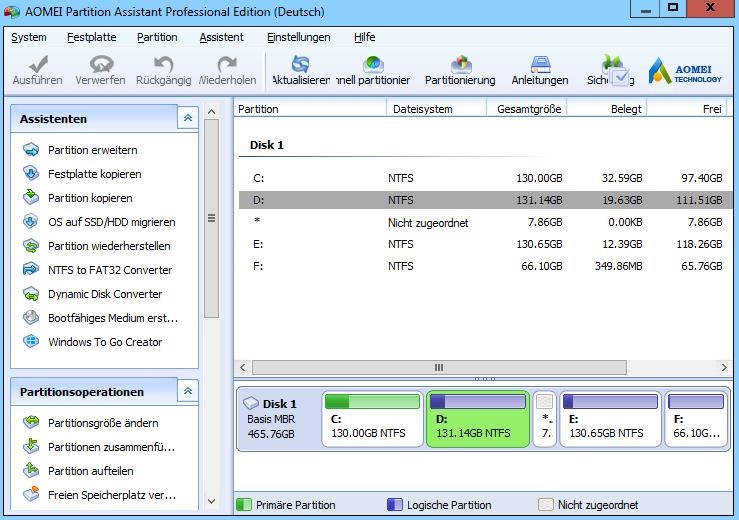739x520 pixels.
Task: Select Partition erweitern wizard link
Action: tap(93, 150)
